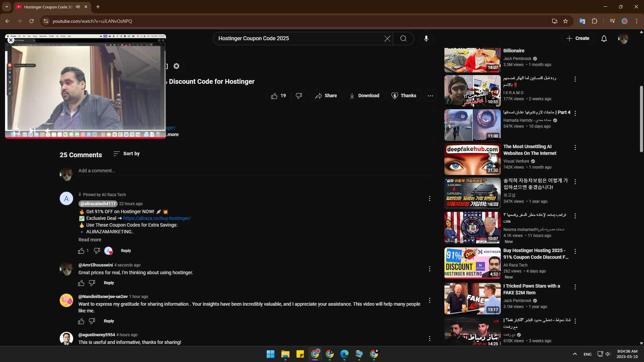Open tab search dropdown chevron
This screenshot has height=362, width=644.
(6, 7)
